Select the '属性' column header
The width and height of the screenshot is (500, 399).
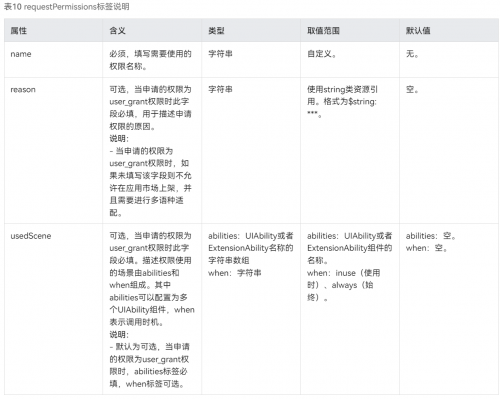point(19,31)
